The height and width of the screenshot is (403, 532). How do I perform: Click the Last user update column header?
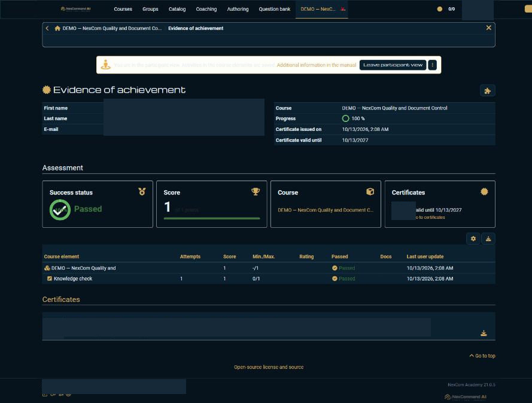(425, 257)
